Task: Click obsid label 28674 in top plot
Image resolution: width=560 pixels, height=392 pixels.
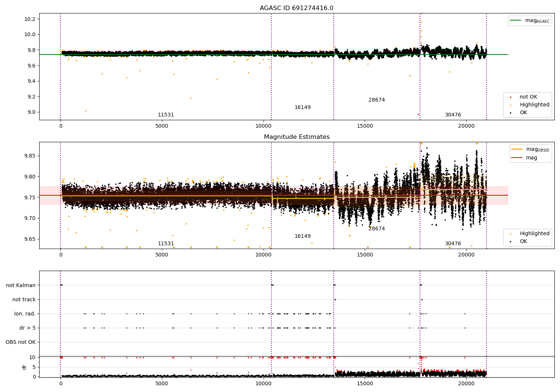Action: tap(377, 100)
